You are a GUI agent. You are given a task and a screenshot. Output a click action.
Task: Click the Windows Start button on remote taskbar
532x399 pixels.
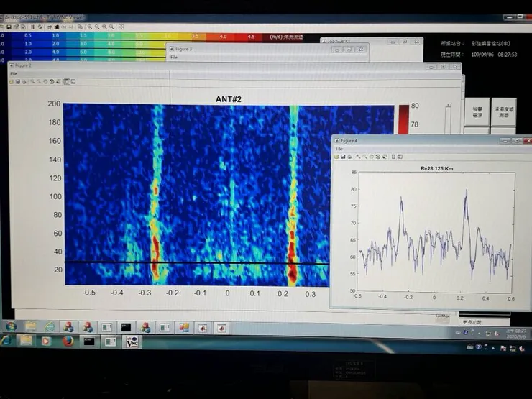click(11, 326)
